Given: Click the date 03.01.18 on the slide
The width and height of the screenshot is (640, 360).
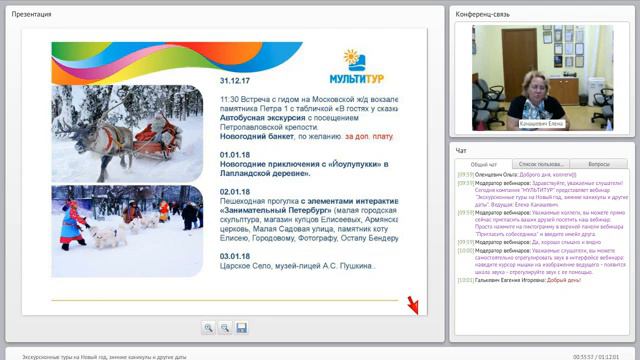Looking at the screenshot, I should tap(235, 256).
